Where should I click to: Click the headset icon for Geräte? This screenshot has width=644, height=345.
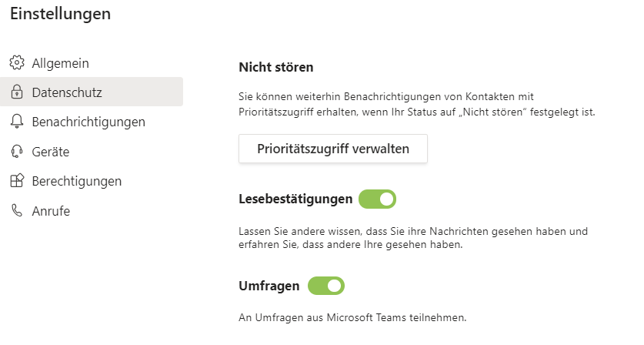17,152
